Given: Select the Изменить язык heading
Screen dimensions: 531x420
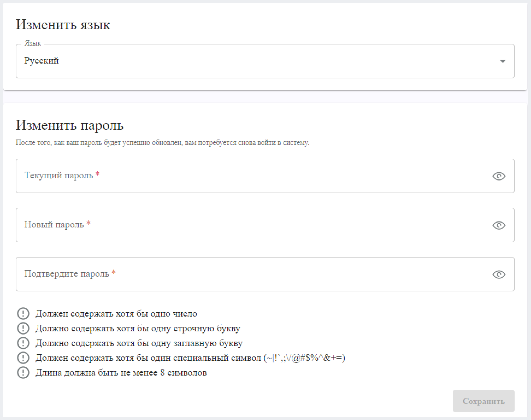Looking at the screenshot, I should tap(63, 25).
